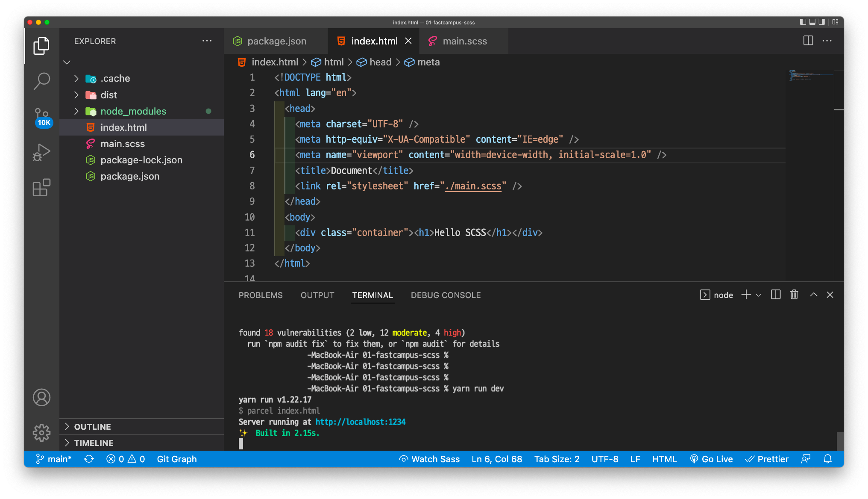Screen dimensions: 868x499
Task: Open the notifications bell
Action: coord(827,459)
